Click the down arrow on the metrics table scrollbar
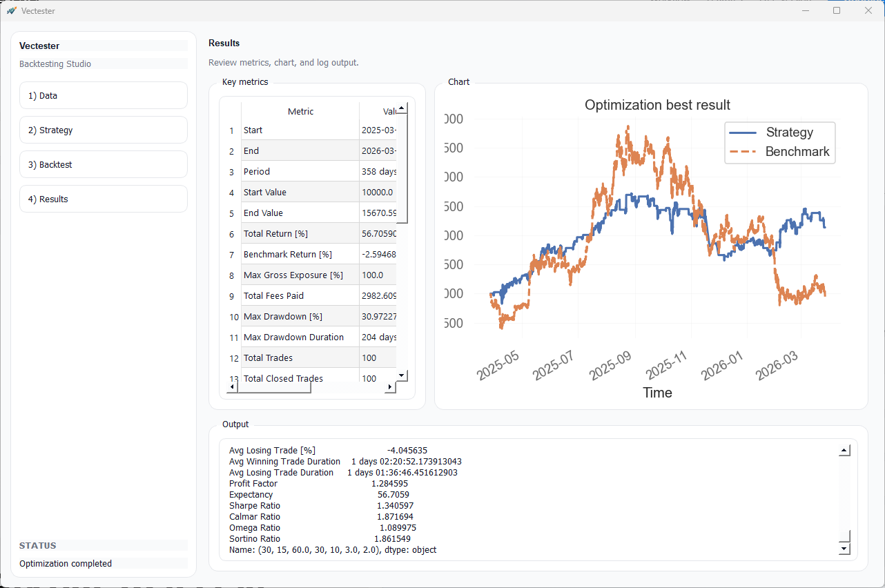 (402, 375)
